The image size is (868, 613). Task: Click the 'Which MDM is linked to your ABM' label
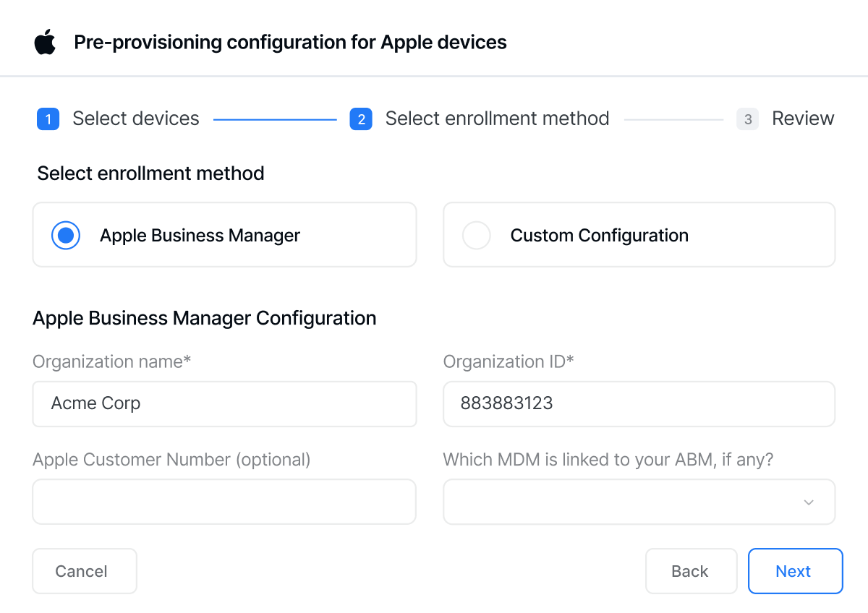tap(608, 460)
